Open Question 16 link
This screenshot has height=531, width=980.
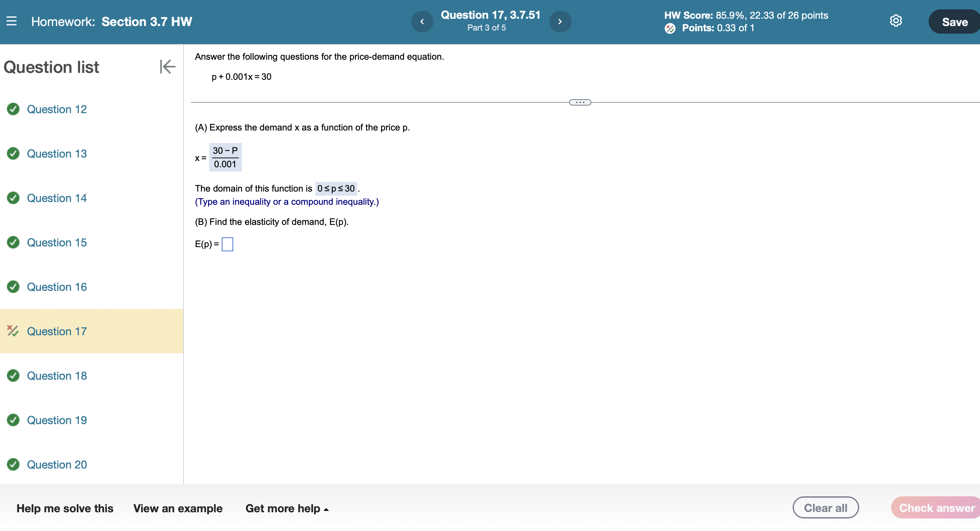coord(57,287)
